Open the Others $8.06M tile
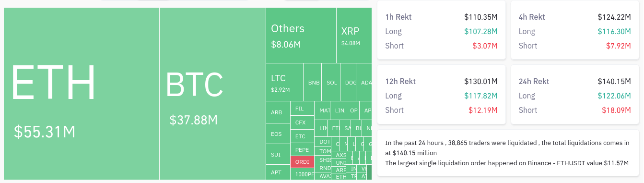Screen dimensions: 644x183 [301, 35]
